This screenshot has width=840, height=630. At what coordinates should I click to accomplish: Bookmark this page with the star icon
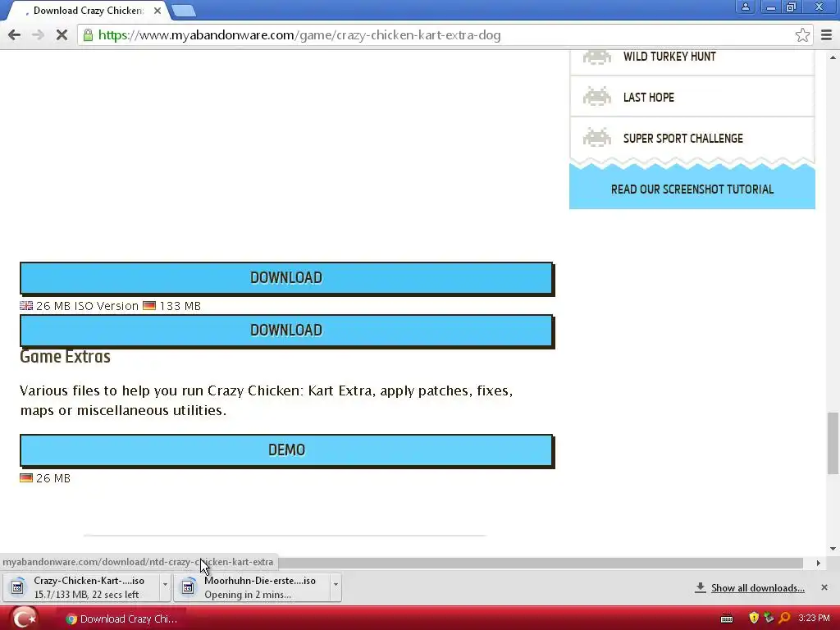[802, 35]
